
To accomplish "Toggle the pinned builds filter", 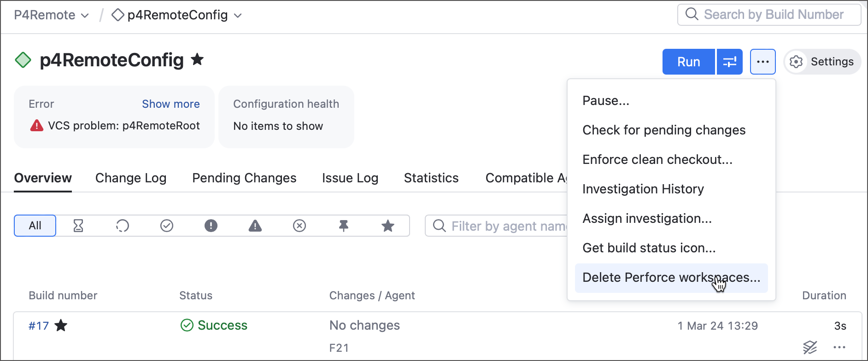I will [343, 226].
